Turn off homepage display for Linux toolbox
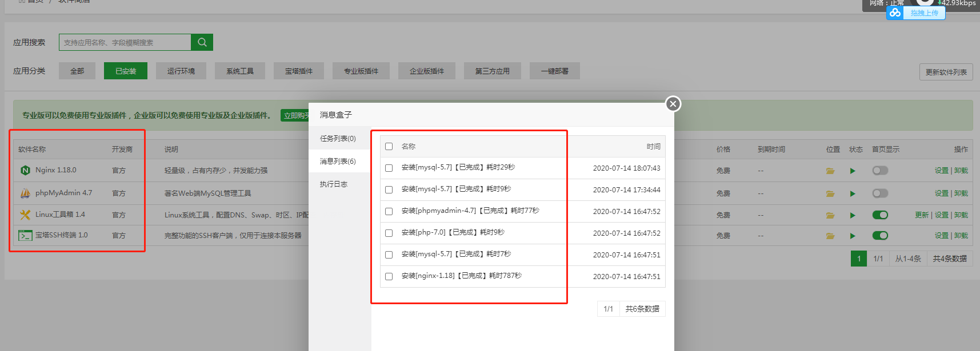The image size is (980, 351). [880, 215]
